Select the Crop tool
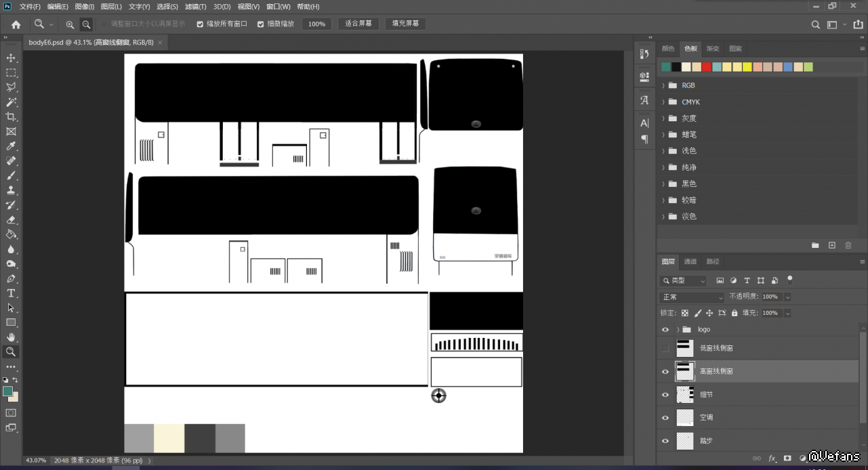The height and width of the screenshot is (470, 868). tap(11, 117)
